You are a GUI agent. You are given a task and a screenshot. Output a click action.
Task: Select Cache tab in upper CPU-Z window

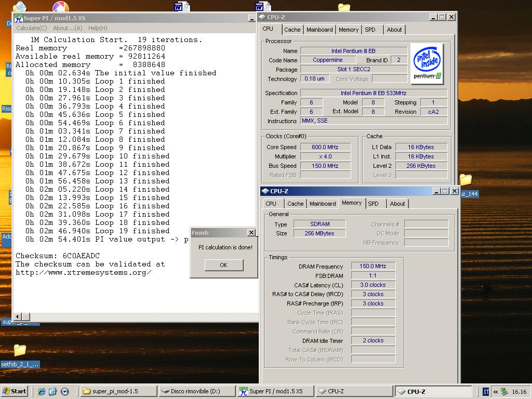point(292,30)
